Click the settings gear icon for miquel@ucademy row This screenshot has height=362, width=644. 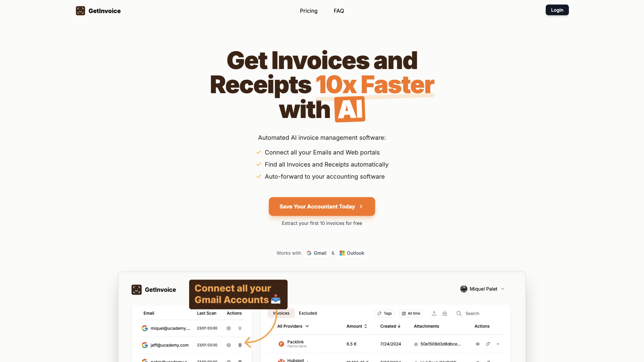coord(229,328)
